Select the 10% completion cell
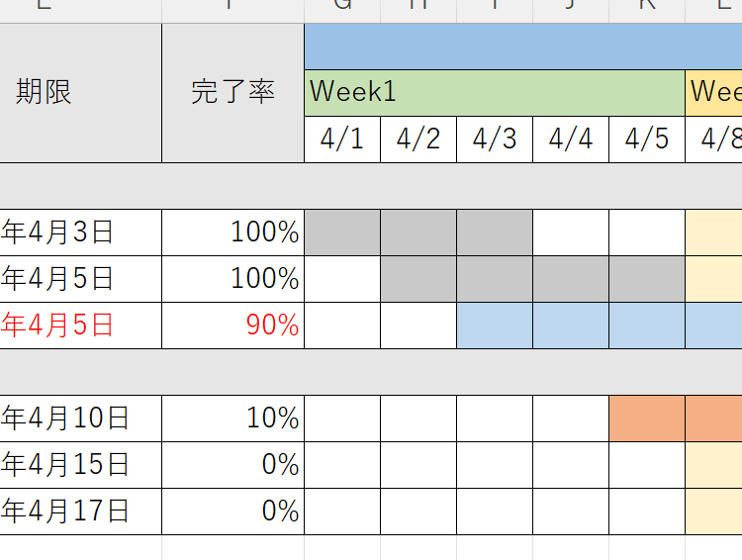This screenshot has width=742, height=560. point(232,419)
